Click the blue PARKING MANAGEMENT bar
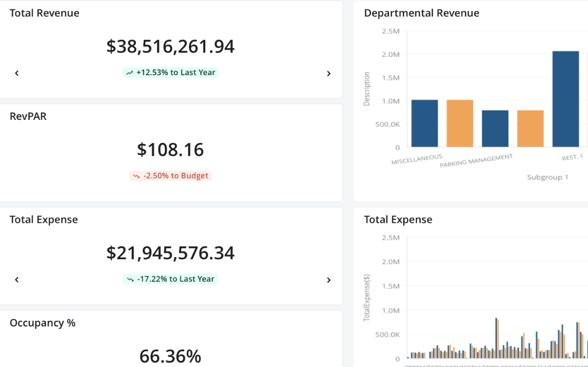Image resolution: width=588 pixels, height=367 pixels. [x=495, y=129]
